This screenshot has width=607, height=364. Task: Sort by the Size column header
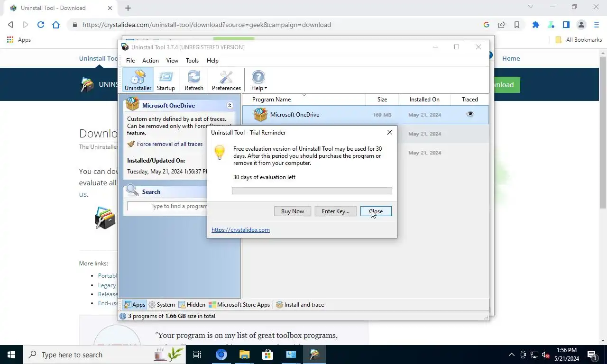[x=382, y=100]
